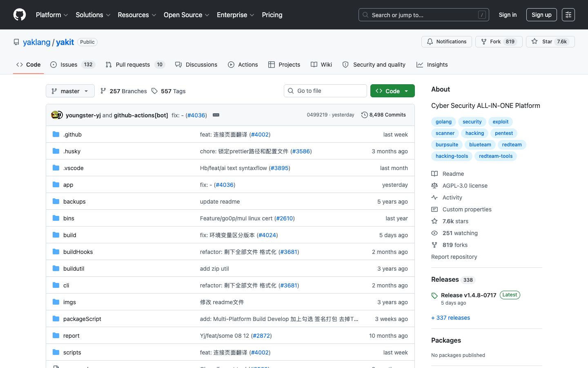Viewport: 588px width, 368px height.
Task: Open the green Code dropdown button
Action: coord(392,91)
